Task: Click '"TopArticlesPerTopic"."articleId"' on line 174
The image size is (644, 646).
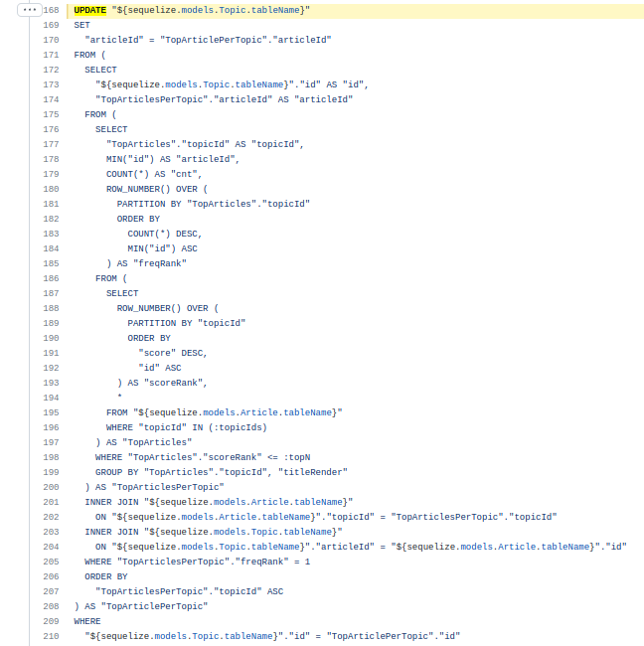Action: coord(184,99)
